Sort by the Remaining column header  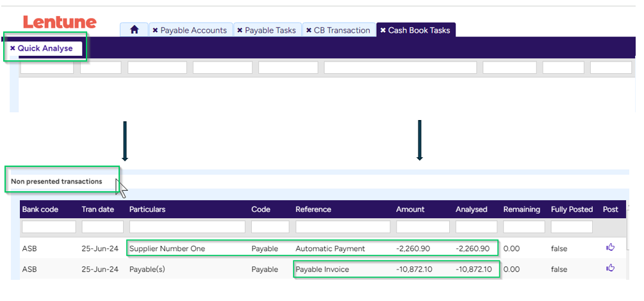pyautogui.click(x=522, y=209)
